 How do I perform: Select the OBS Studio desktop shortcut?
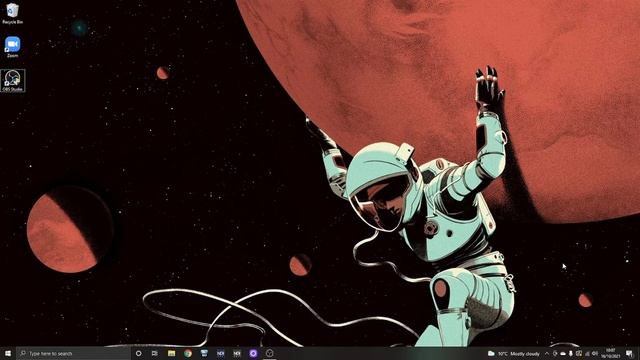click(x=13, y=80)
